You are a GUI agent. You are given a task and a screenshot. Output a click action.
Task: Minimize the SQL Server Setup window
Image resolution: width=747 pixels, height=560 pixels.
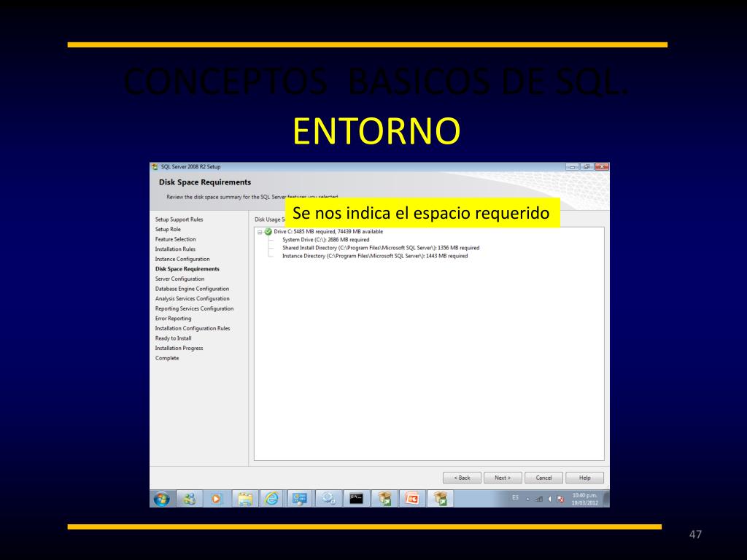pos(572,167)
